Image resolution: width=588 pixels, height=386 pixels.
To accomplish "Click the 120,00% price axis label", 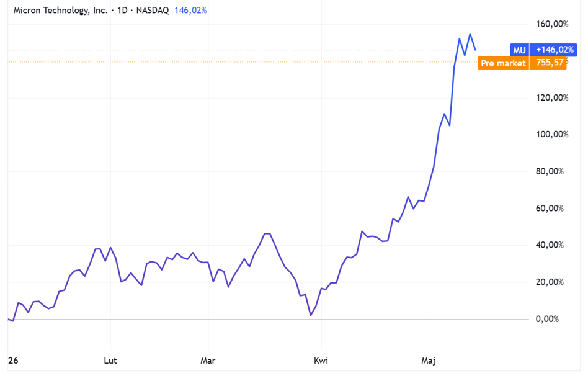I will point(552,98).
